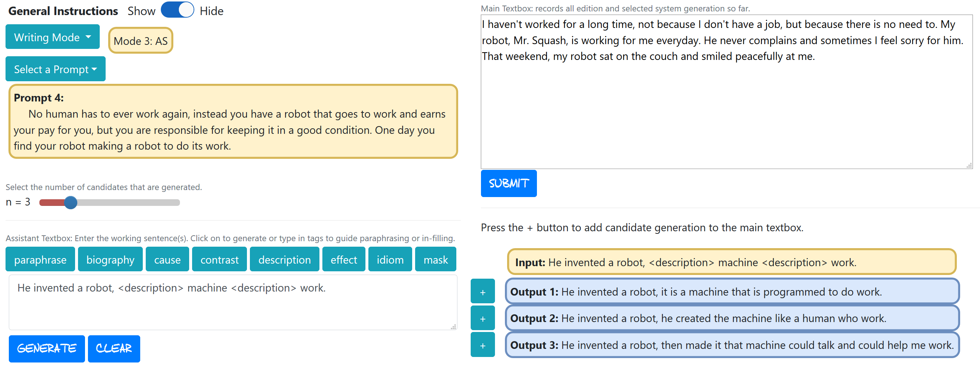Image resolution: width=980 pixels, height=368 pixels.
Task: Insert the description tag
Action: point(284,260)
